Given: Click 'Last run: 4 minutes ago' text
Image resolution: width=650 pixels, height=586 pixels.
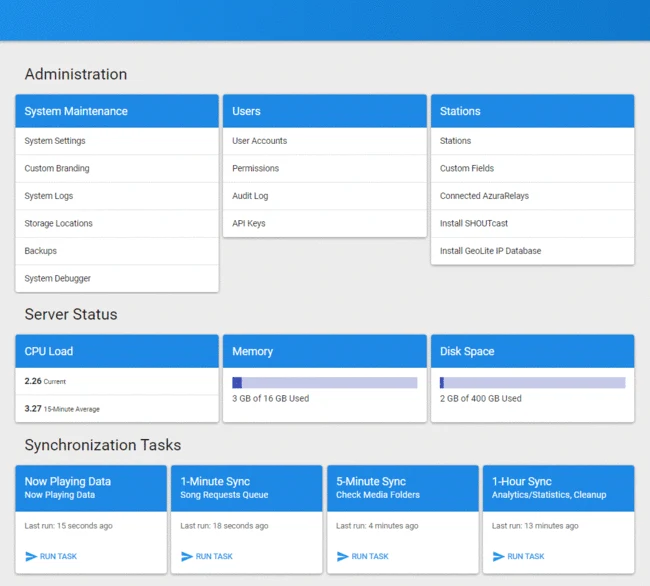Looking at the screenshot, I should [377, 525].
